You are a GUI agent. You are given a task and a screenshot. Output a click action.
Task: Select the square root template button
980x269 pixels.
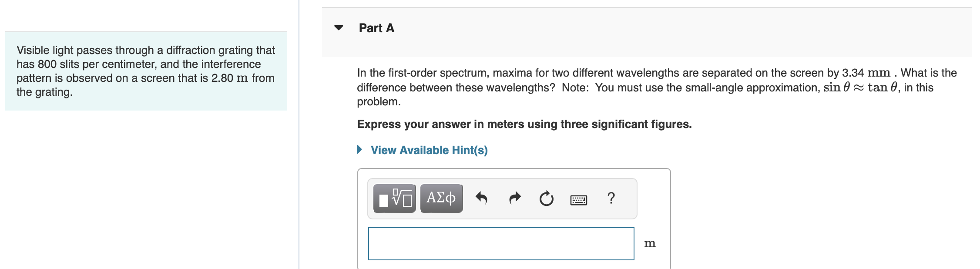395,198
